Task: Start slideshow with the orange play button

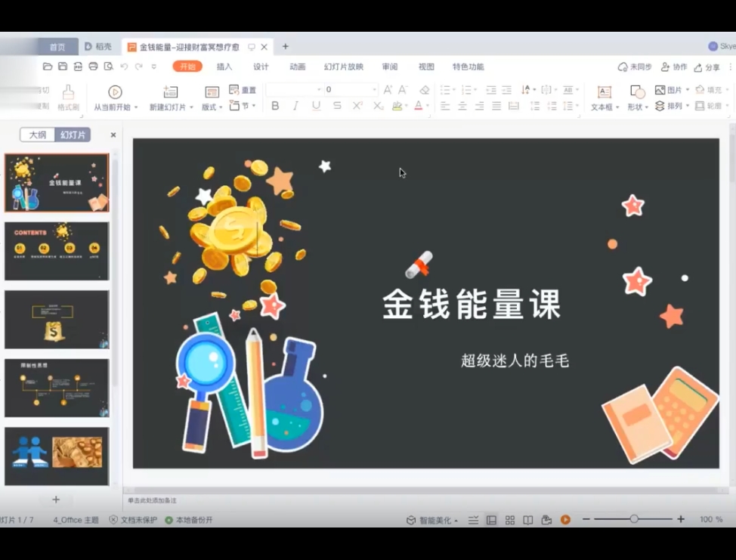Action: 566,519
